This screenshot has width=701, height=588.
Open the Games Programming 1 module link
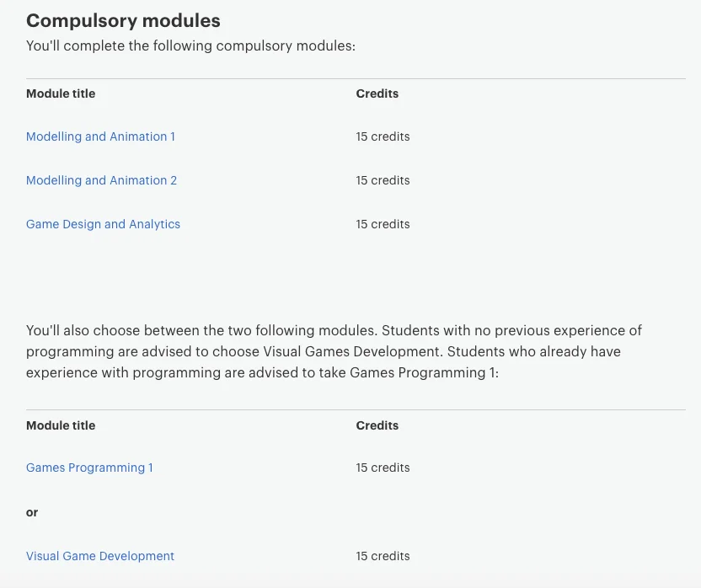point(89,468)
